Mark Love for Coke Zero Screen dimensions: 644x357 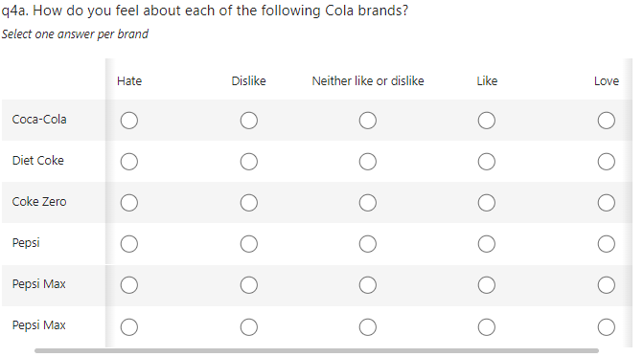point(607,203)
